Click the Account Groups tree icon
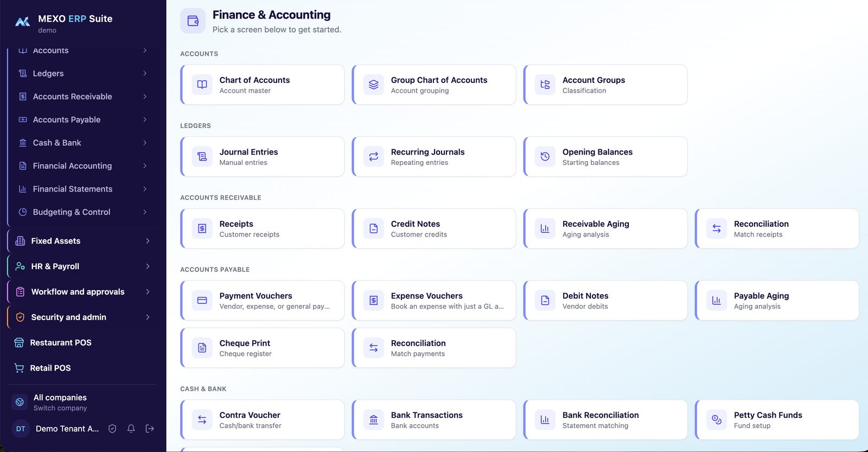868x452 pixels. pos(545,85)
